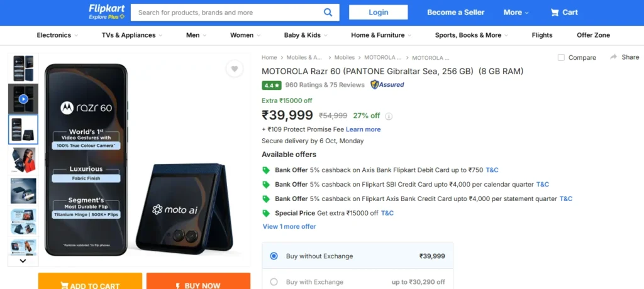644x289 pixels.
Task: Click the Flipkart Explore Plus logo
Action: pyautogui.click(x=107, y=12)
